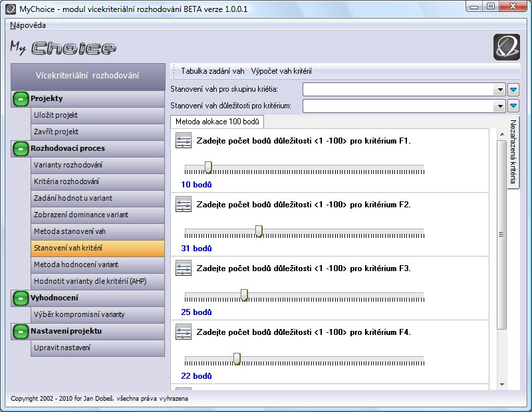Click the vertical scrollbar thumb in criteria list
The image size is (532, 412).
click(x=501, y=235)
